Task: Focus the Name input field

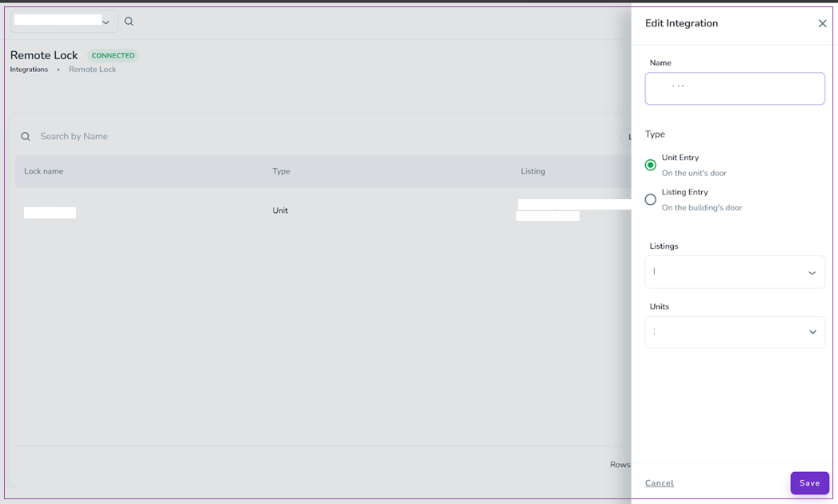Action: click(x=735, y=89)
